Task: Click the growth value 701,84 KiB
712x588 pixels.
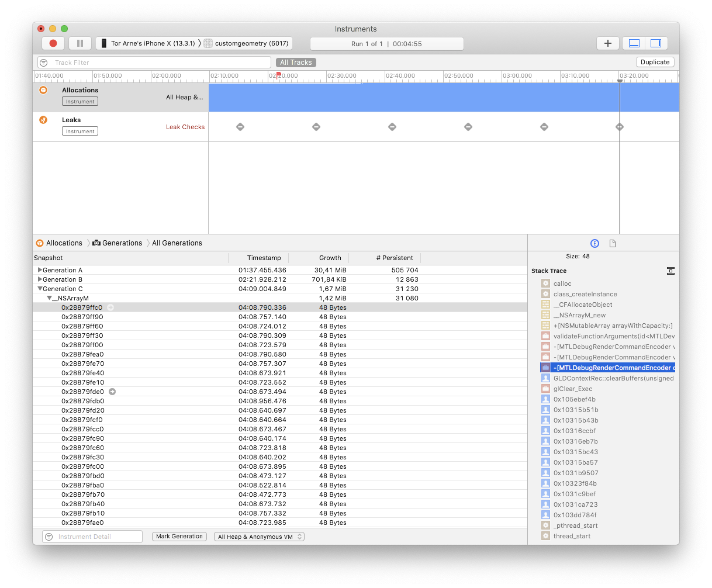Action: 329,279
